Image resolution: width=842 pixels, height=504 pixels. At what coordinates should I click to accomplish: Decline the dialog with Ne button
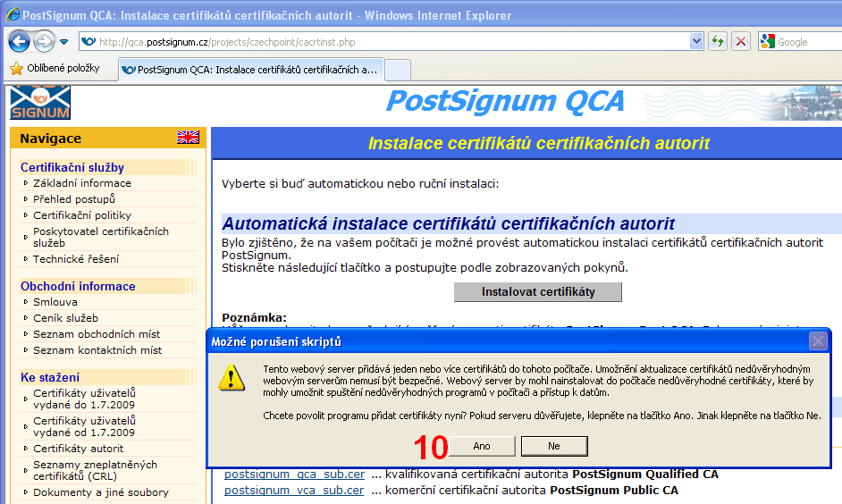pos(554,446)
